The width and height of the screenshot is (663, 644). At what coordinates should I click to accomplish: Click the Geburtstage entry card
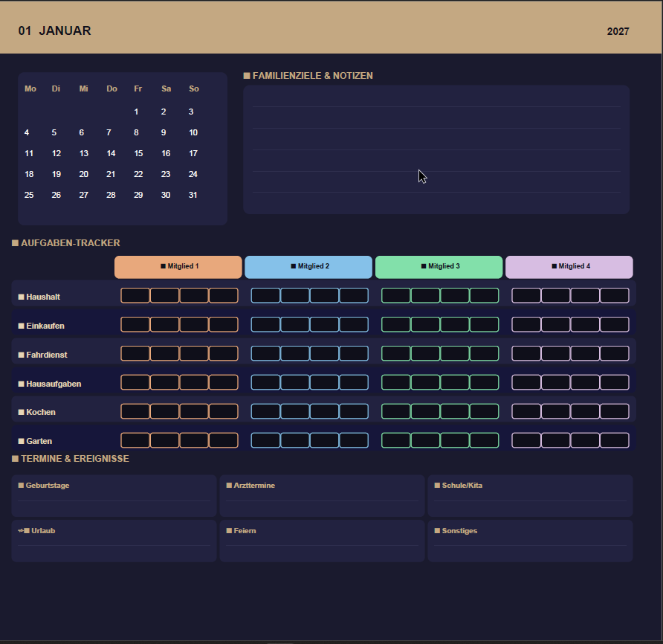(114, 495)
